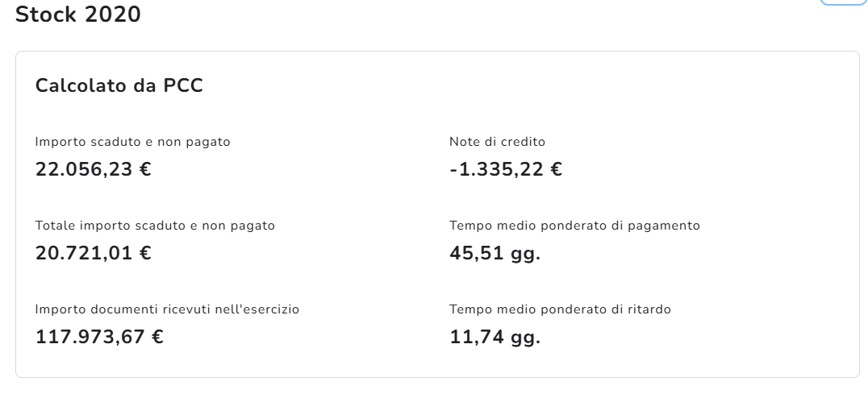
Task: Click the gg. unit after 11,74
Action: tap(526, 338)
